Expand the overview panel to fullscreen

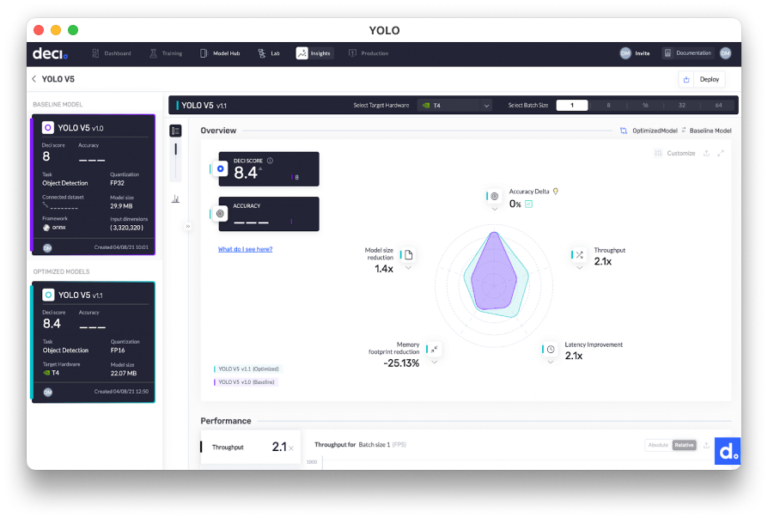720,153
